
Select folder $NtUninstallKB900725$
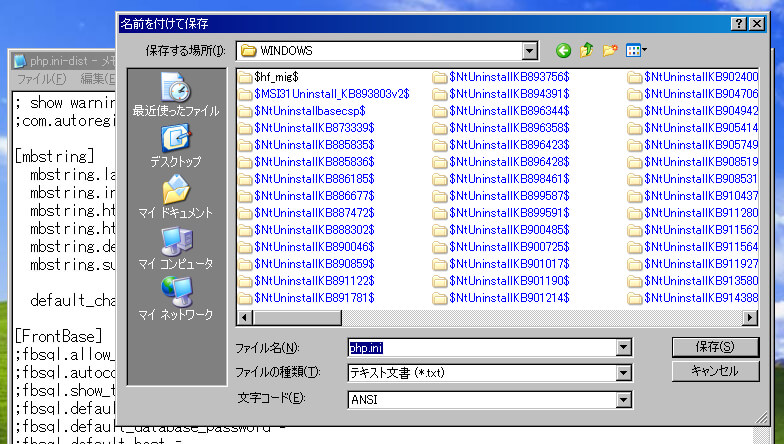502,247
